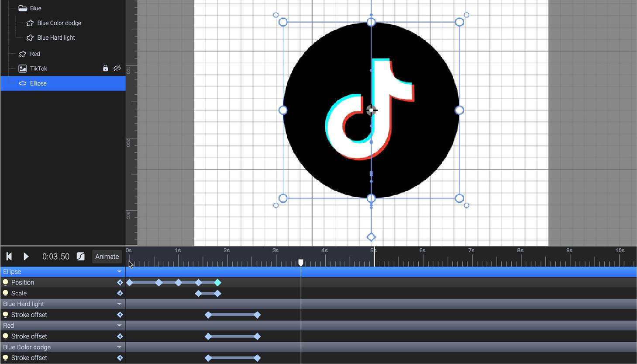The image size is (637, 364).
Task: Click the playhead handle at 3.5s
Action: click(301, 262)
